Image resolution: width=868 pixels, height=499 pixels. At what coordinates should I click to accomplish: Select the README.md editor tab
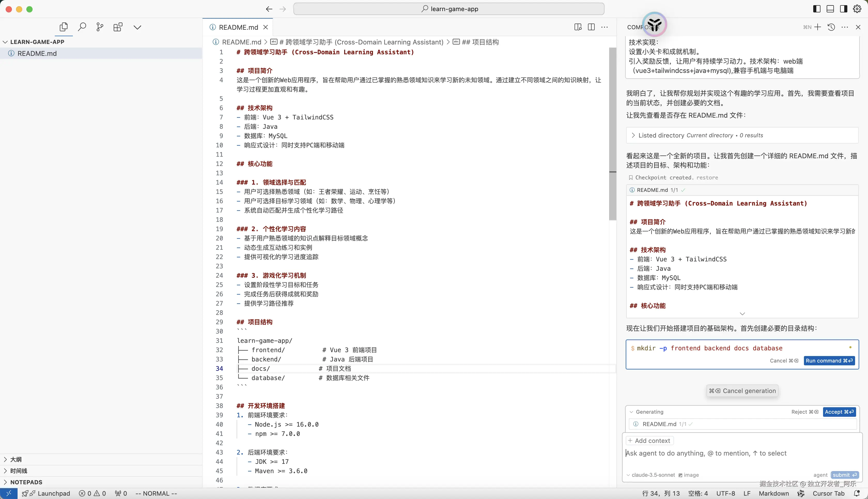238,27
